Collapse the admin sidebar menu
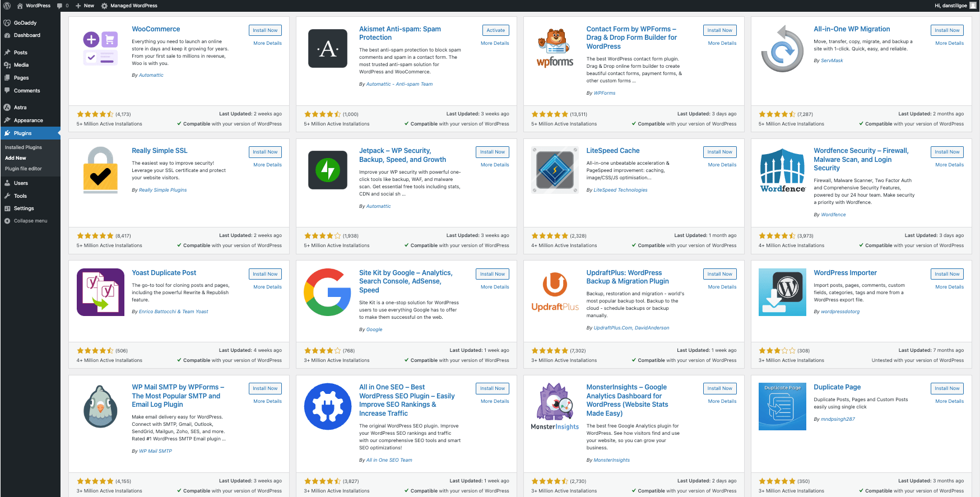 pos(30,221)
